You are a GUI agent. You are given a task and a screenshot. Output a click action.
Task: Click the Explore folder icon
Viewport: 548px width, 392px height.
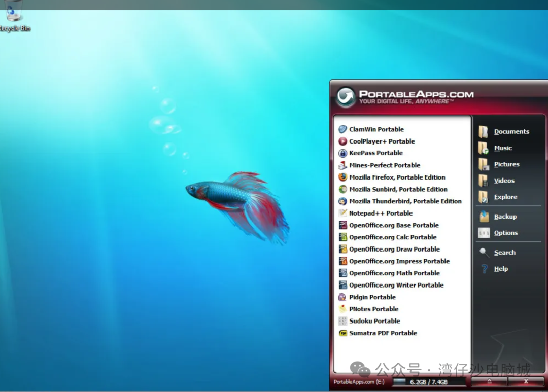click(484, 197)
